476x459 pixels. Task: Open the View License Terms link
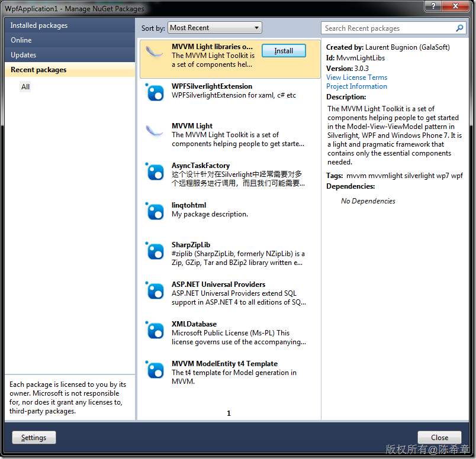356,77
